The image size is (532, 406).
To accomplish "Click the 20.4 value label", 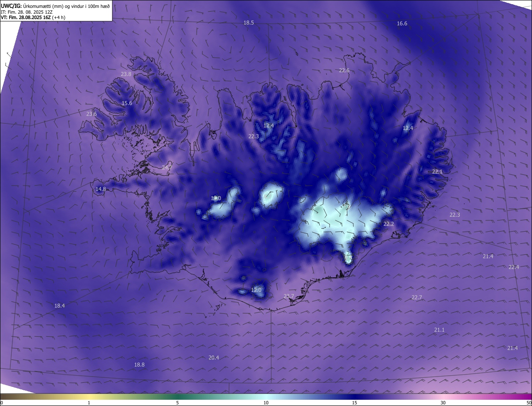I will point(214,358).
